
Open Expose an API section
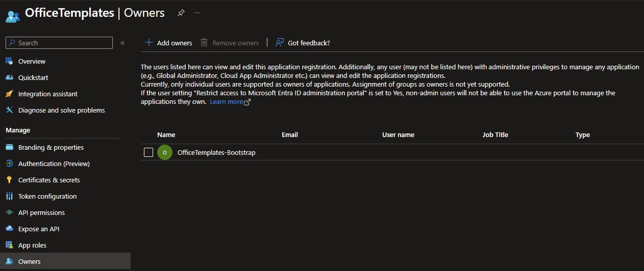click(x=39, y=229)
